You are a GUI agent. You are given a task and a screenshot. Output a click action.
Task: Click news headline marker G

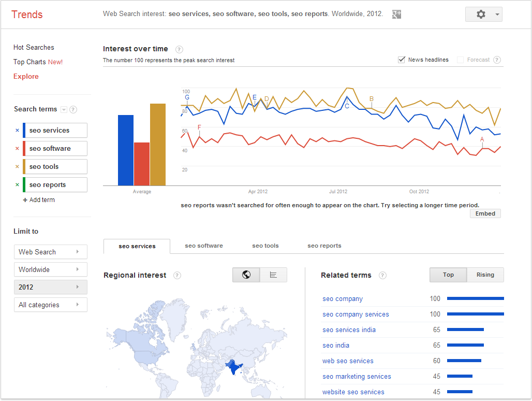(x=187, y=97)
